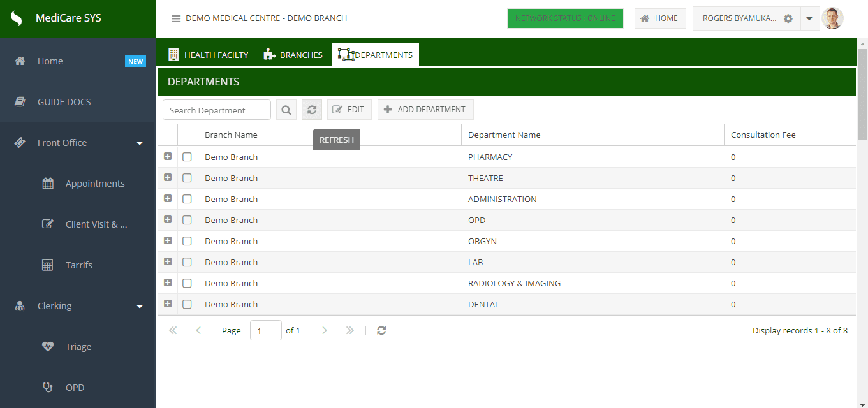This screenshot has height=408, width=868.
Task: Click the user profile avatar photo
Action: click(832, 18)
